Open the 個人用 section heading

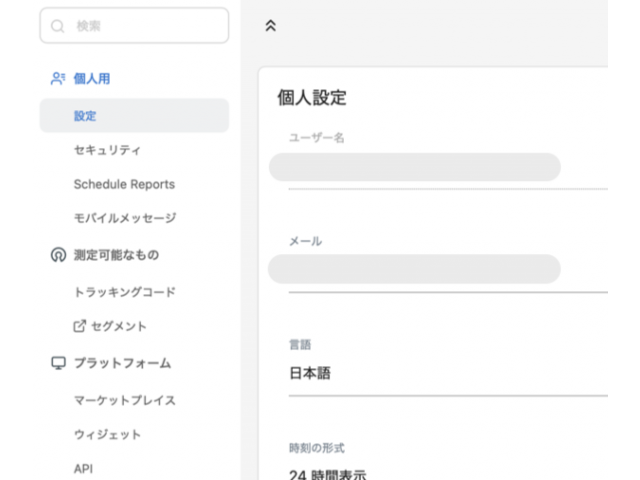point(92,78)
